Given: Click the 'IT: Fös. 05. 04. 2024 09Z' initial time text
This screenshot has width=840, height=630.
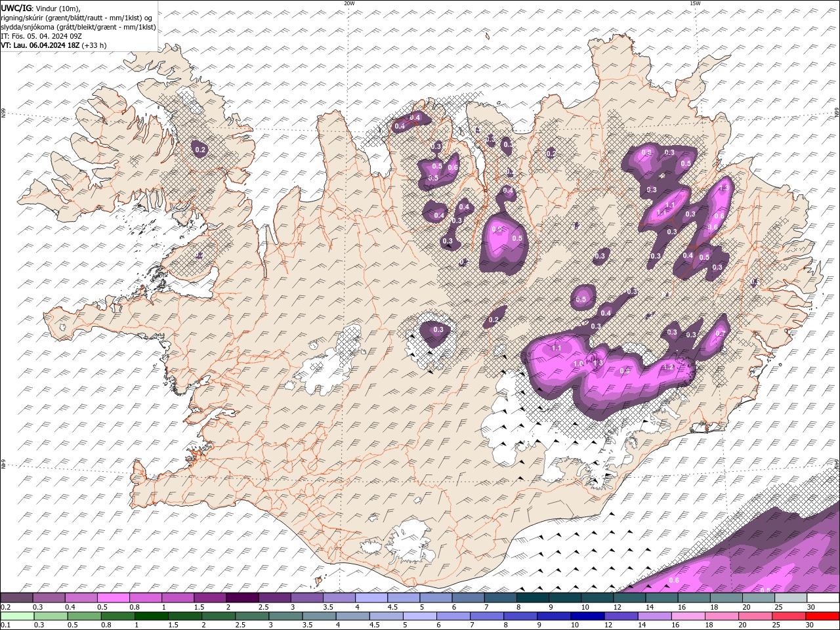Looking at the screenshot, I should (x=41, y=36).
